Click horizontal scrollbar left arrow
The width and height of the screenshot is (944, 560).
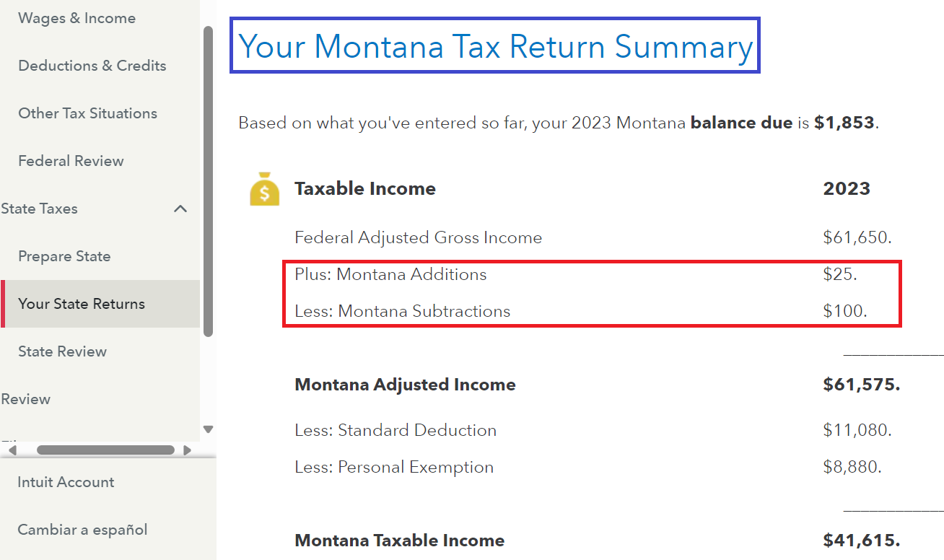(x=12, y=450)
